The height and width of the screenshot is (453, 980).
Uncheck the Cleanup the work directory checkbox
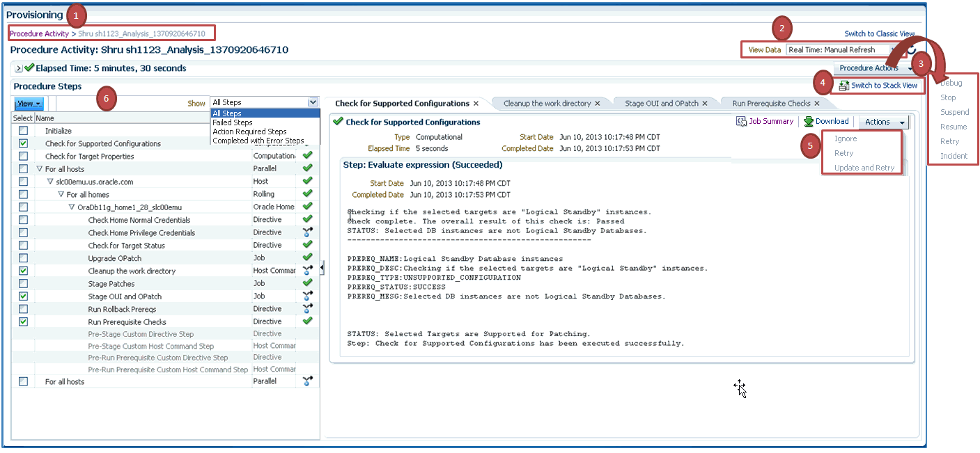coord(24,271)
